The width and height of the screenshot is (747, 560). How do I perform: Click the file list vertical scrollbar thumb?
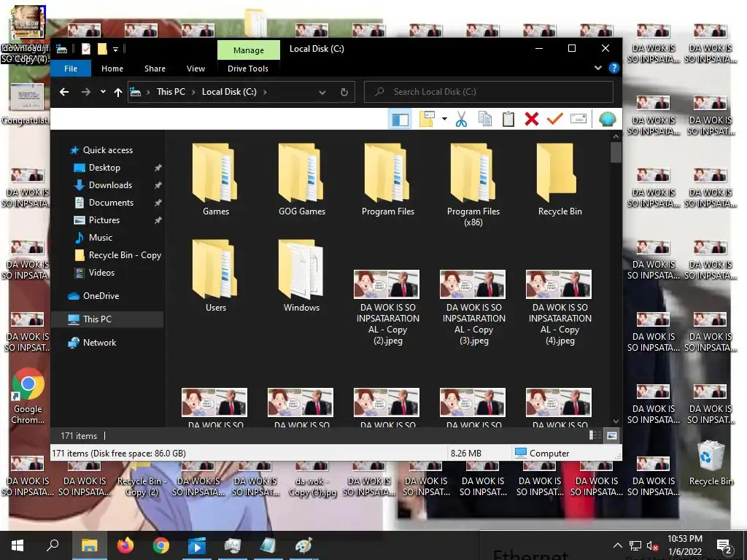pos(616,152)
